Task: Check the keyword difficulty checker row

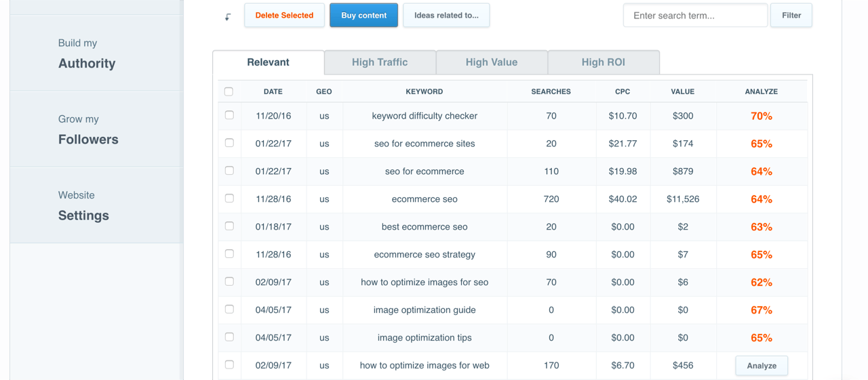Action: click(x=229, y=115)
